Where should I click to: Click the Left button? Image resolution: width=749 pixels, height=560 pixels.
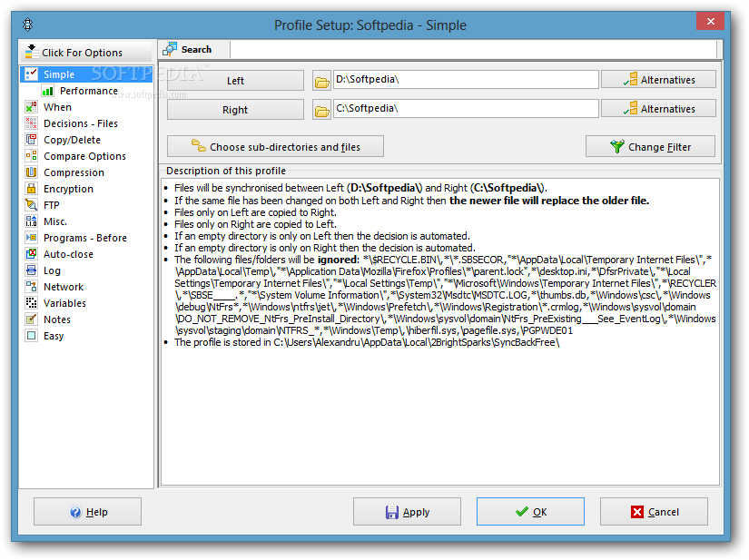[235, 81]
